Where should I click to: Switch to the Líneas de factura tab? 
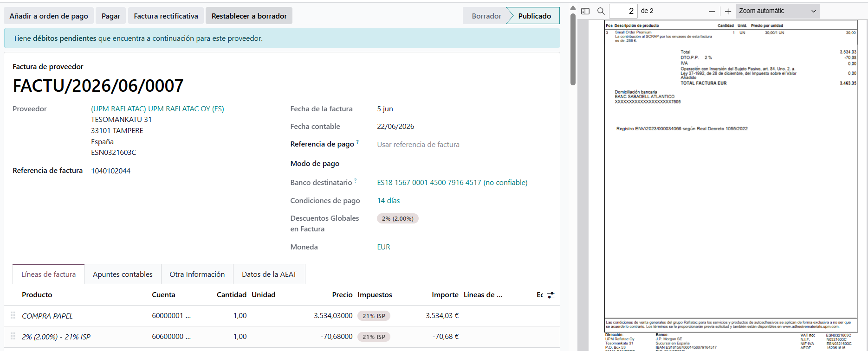click(49, 274)
